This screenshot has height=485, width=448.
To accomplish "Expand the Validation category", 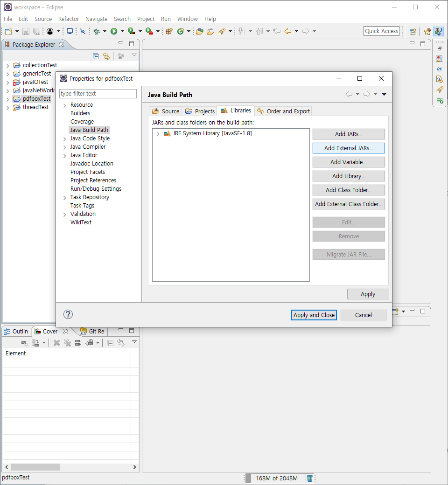I will tap(65, 215).
